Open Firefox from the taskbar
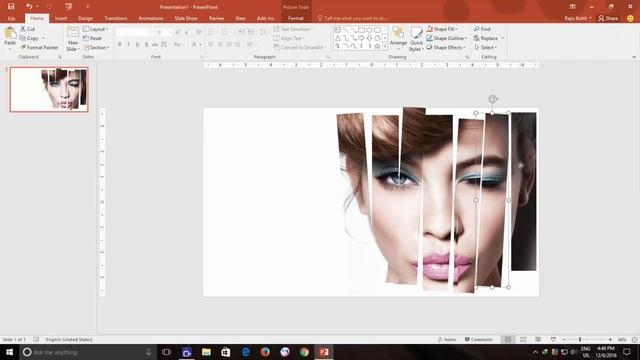 (265, 352)
